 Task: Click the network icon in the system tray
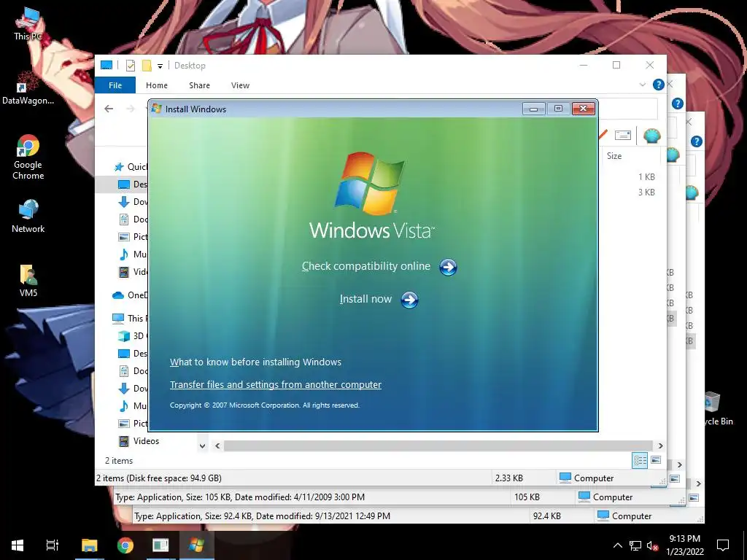click(x=635, y=545)
